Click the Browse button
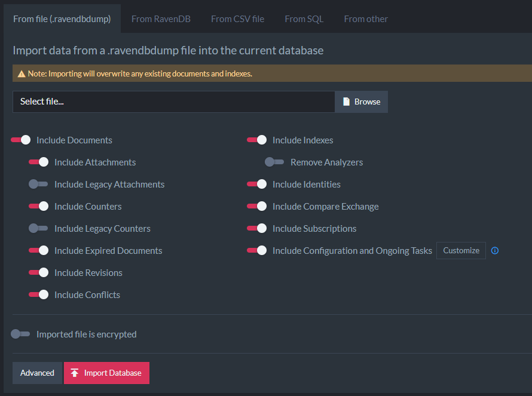The width and height of the screenshot is (532, 396). click(x=361, y=102)
